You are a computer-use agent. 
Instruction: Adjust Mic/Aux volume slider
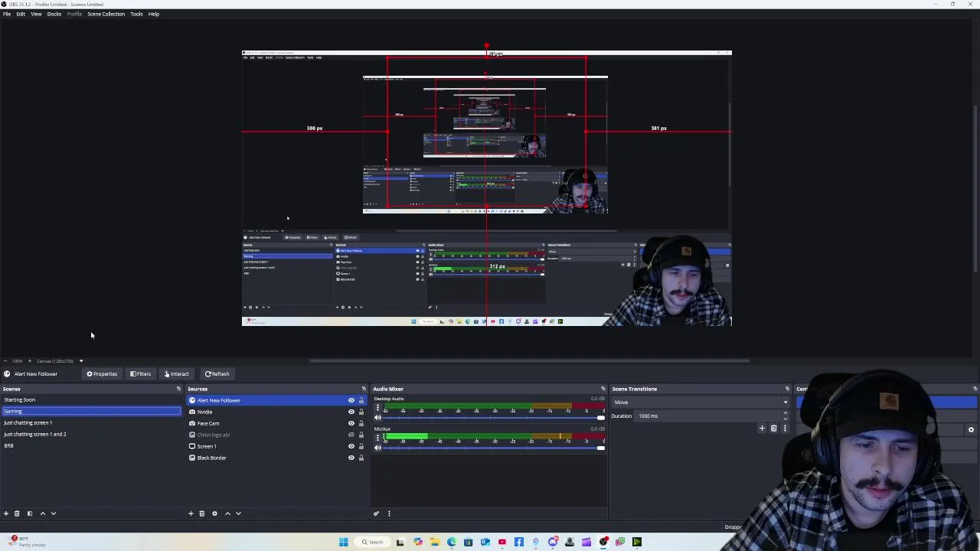click(x=494, y=448)
